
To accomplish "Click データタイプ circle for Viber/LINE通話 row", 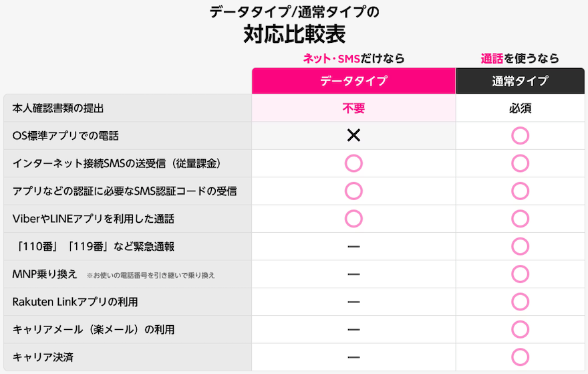I will point(353,219).
